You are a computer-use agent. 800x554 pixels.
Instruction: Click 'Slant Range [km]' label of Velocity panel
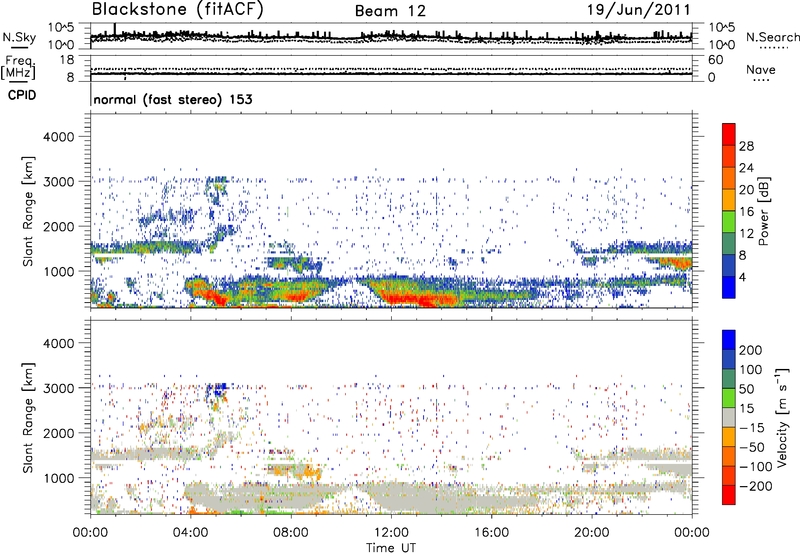point(28,418)
